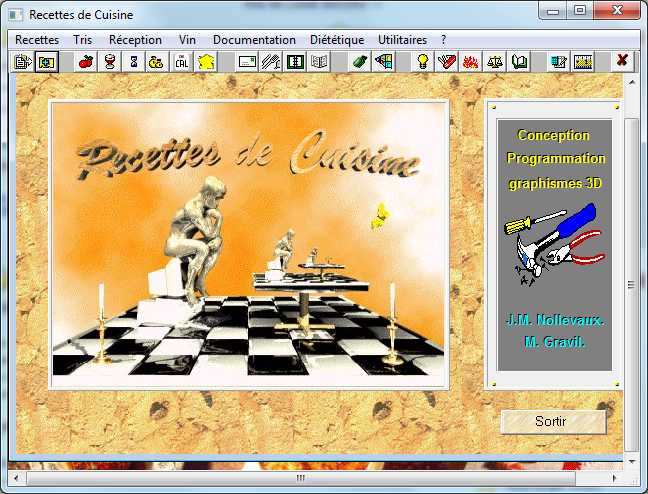
Task: Click the blue film strip icon
Action: (583, 62)
